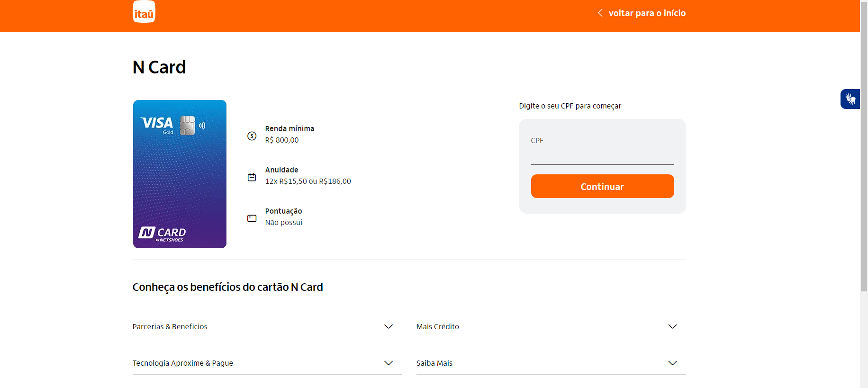Click the Saiba Mais chevron arrow
The image size is (868, 388).
tap(672, 363)
